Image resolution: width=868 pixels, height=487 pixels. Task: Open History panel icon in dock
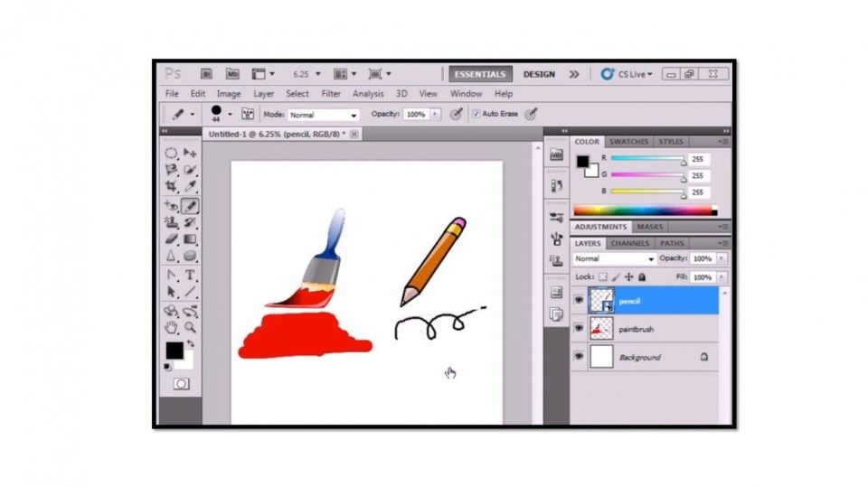click(556, 186)
